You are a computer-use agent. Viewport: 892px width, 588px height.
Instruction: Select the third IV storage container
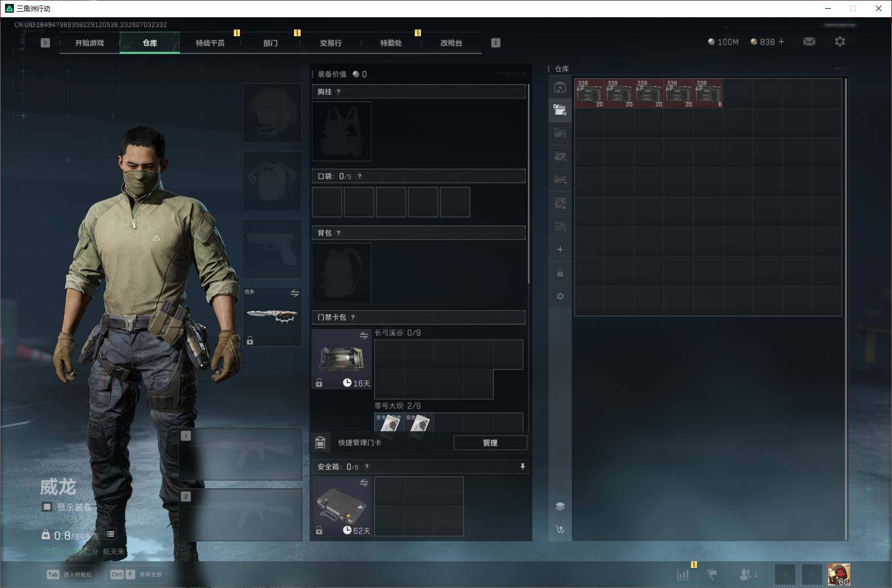[x=560, y=156]
